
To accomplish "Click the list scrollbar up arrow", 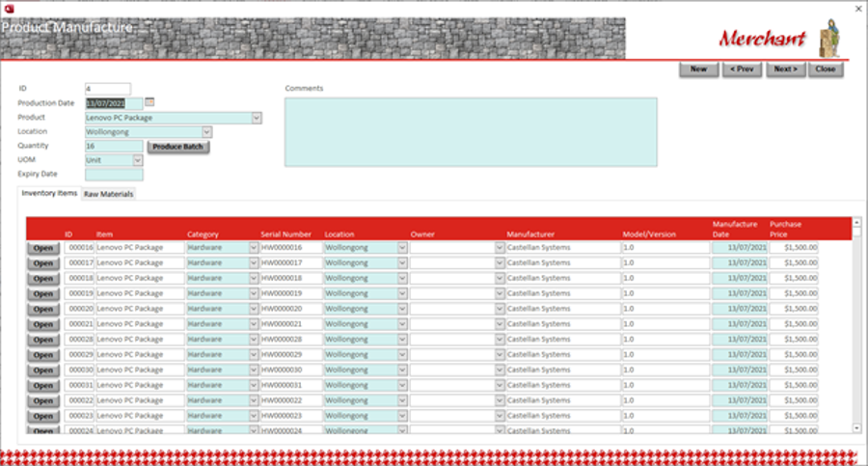I will pyautogui.click(x=856, y=222).
